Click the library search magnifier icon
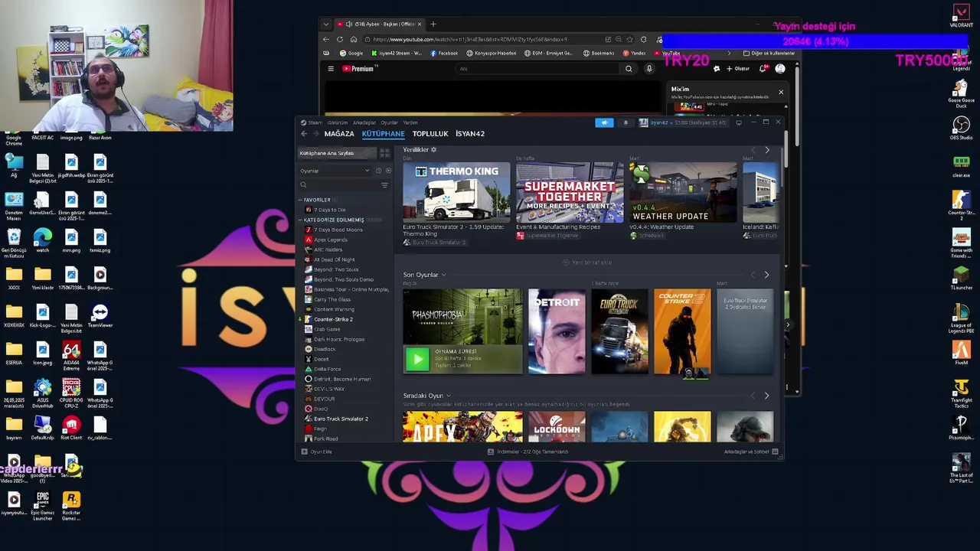Image resolution: width=980 pixels, height=551 pixels. tap(303, 185)
